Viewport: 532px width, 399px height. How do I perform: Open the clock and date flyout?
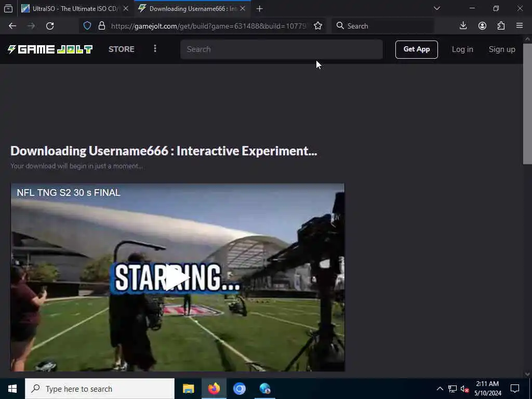click(487, 389)
